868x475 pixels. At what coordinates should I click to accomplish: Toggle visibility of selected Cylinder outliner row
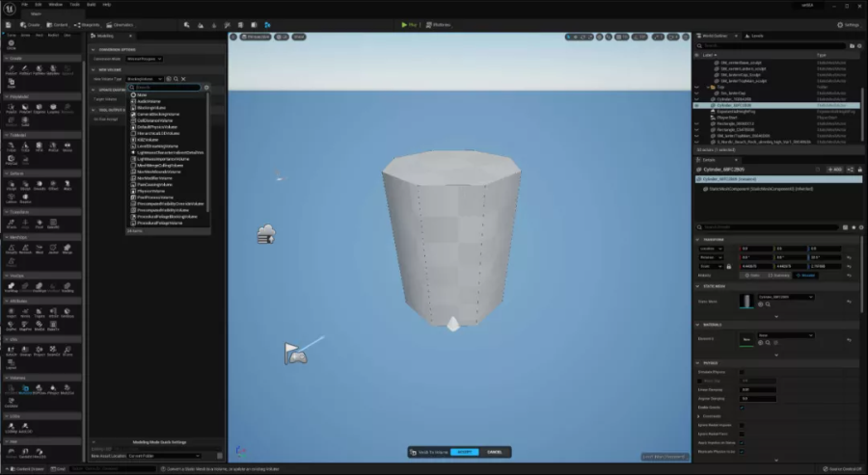click(x=697, y=105)
